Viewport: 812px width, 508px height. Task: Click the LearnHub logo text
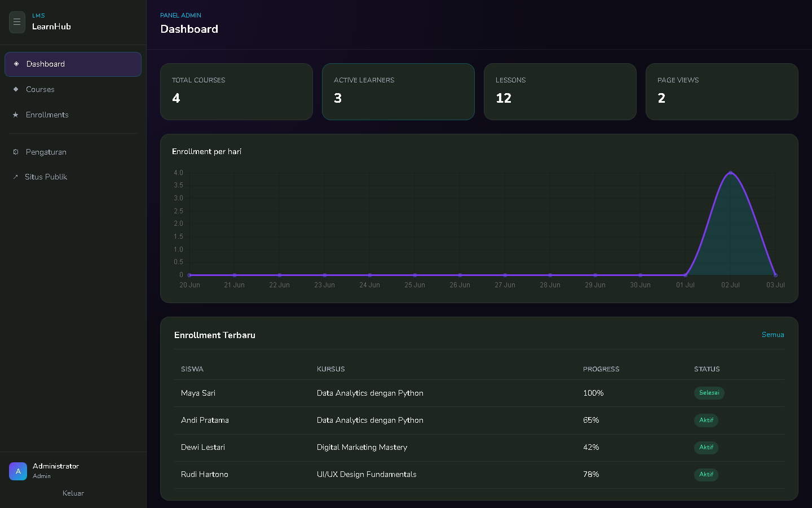point(51,27)
